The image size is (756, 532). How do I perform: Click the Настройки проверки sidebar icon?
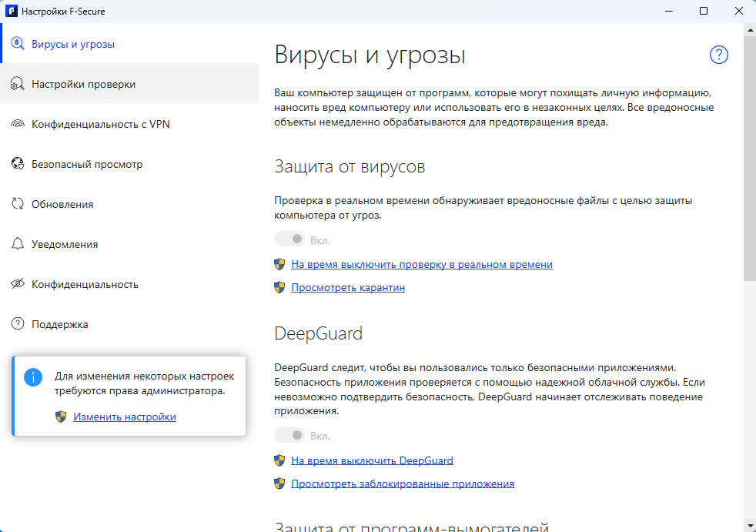tap(18, 84)
